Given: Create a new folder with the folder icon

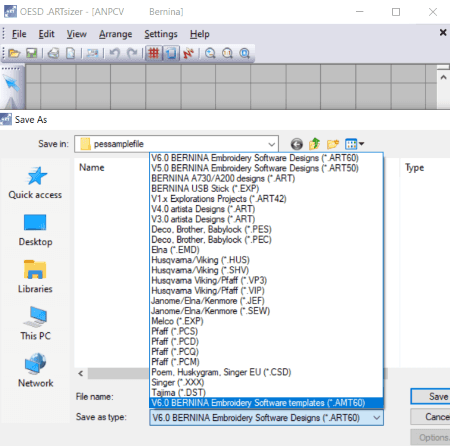Looking at the screenshot, I should 333,144.
